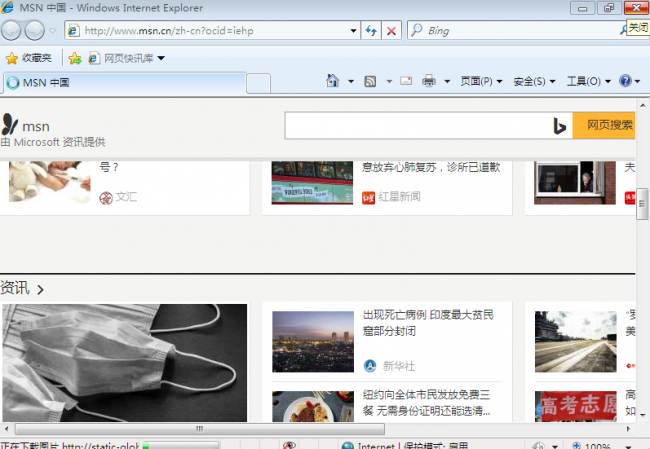Click the 新华社 blue source icon

370,366
